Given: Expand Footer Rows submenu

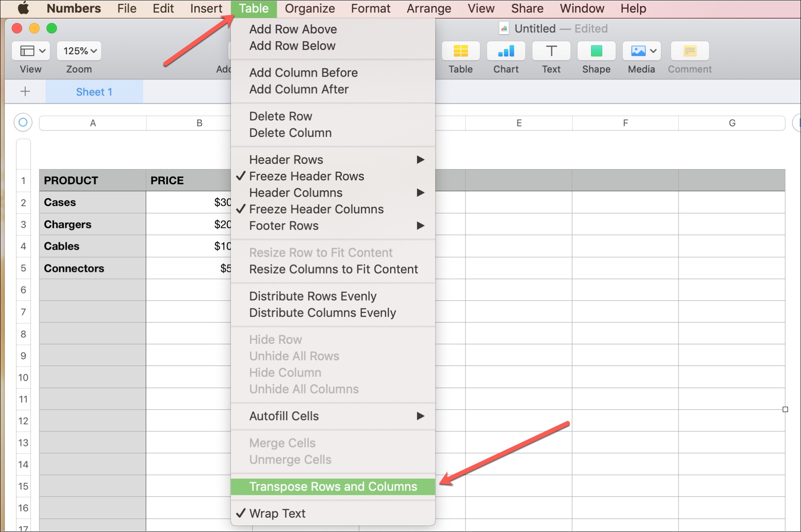Looking at the screenshot, I should [x=334, y=225].
